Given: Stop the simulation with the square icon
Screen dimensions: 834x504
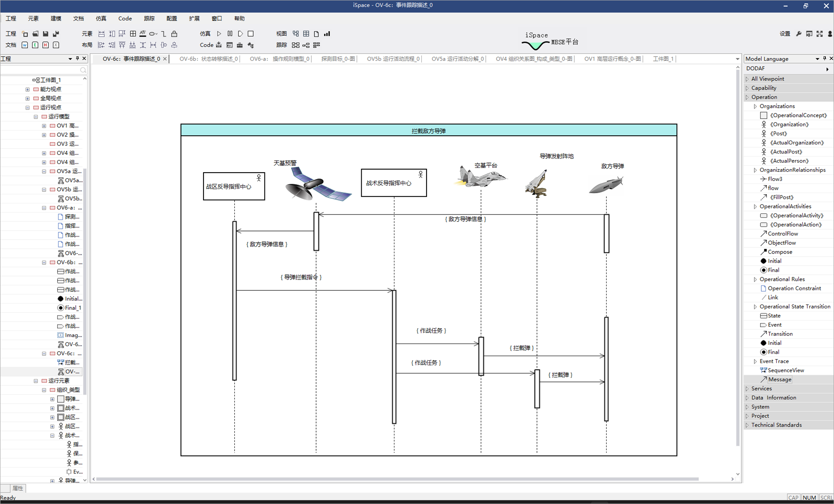Looking at the screenshot, I should (251, 34).
